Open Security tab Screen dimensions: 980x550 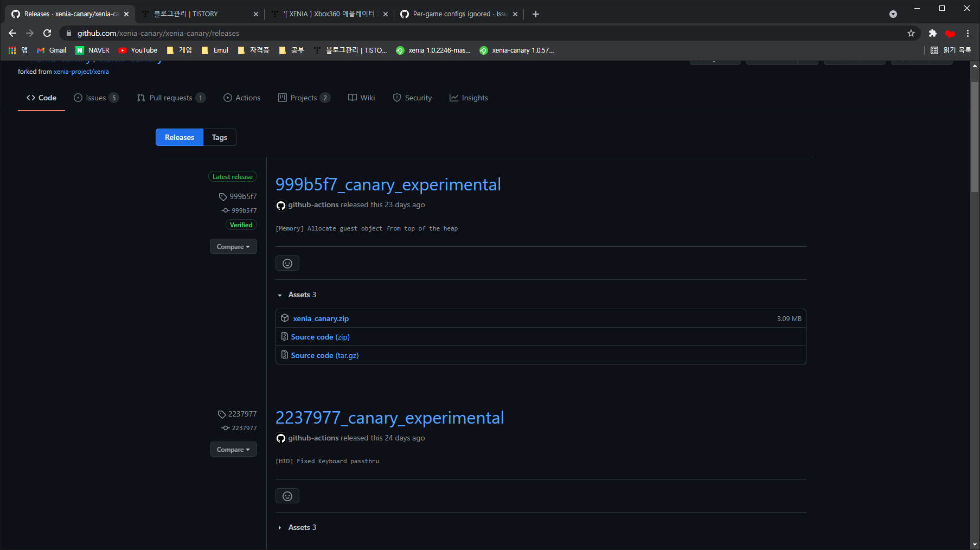[x=413, y=98]
